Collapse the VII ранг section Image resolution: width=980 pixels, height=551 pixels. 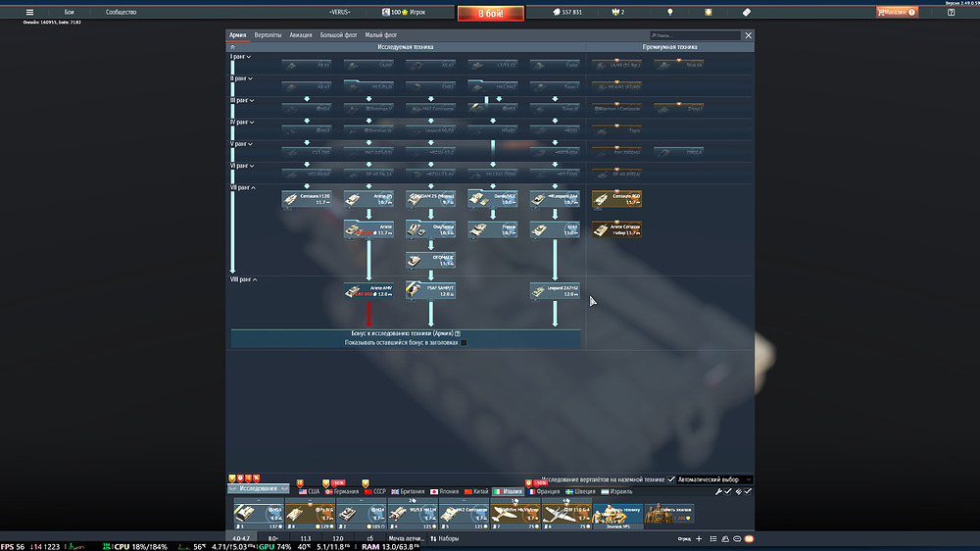[241, 187]
